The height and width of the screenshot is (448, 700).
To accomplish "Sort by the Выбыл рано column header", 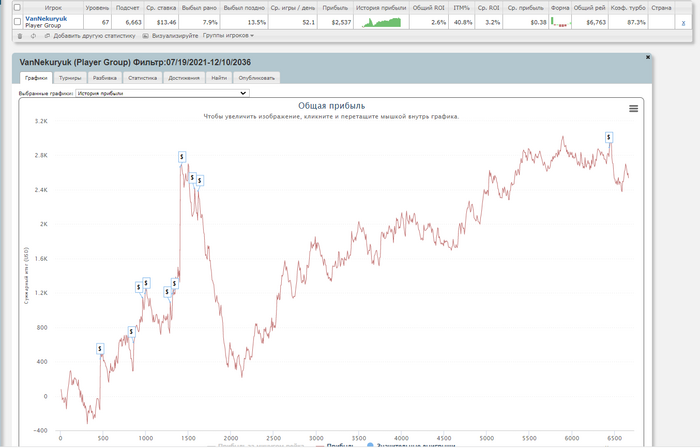I will (199, 8).
